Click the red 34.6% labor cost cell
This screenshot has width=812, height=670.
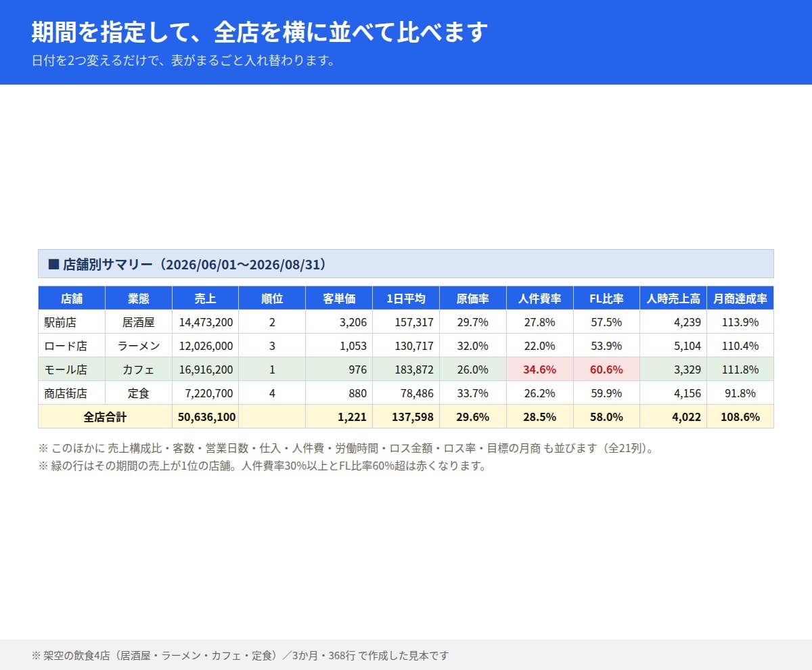click(x=540, y=370)
